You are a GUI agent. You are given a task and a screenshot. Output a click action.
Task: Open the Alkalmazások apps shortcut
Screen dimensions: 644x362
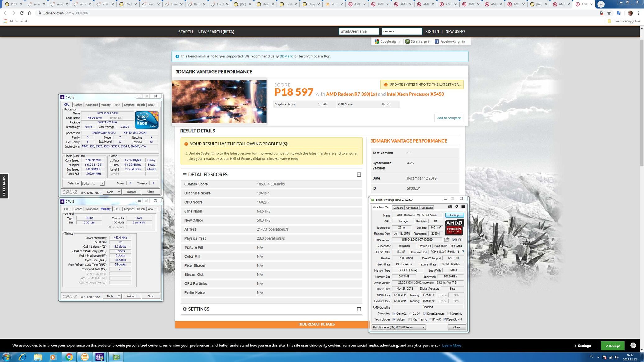point(16,21)
